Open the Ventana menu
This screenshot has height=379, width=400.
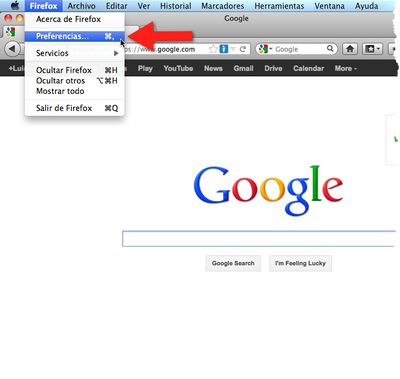(x=329, y=6)
